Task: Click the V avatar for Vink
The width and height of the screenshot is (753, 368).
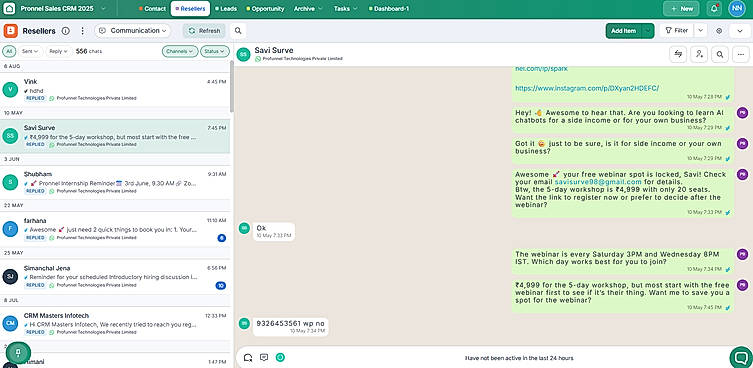Action: click(x=10, y=89)
